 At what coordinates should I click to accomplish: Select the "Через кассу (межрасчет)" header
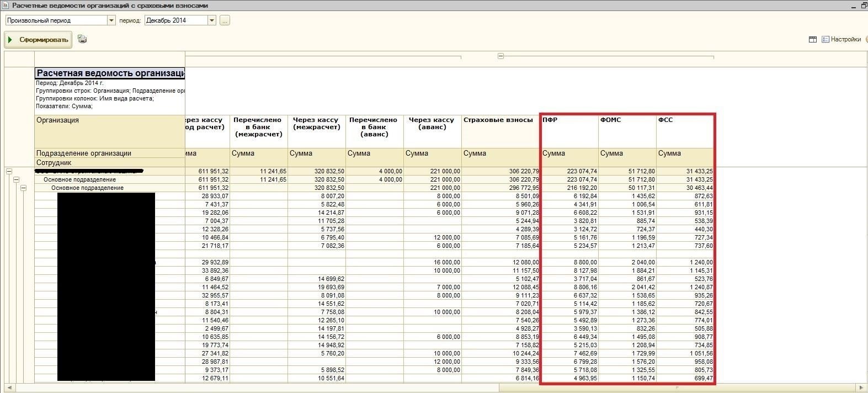(x=317, y=131)
